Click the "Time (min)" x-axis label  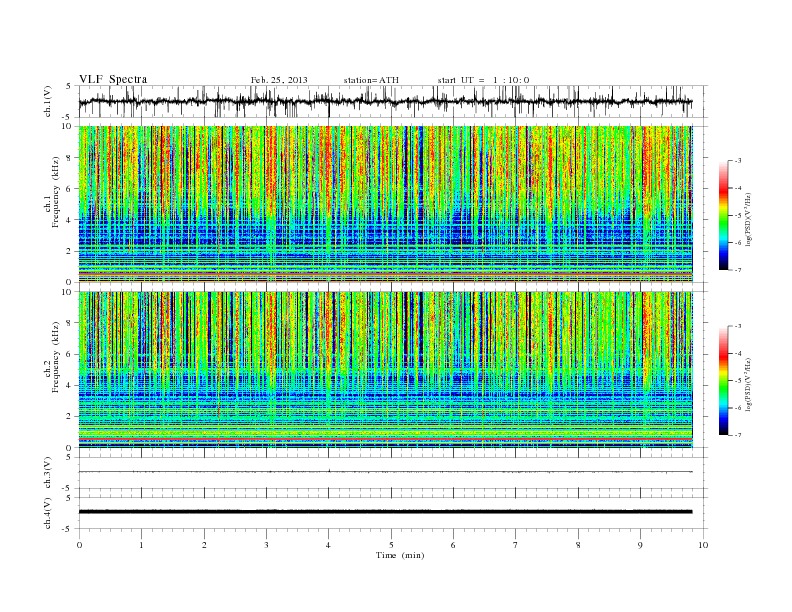400,555
